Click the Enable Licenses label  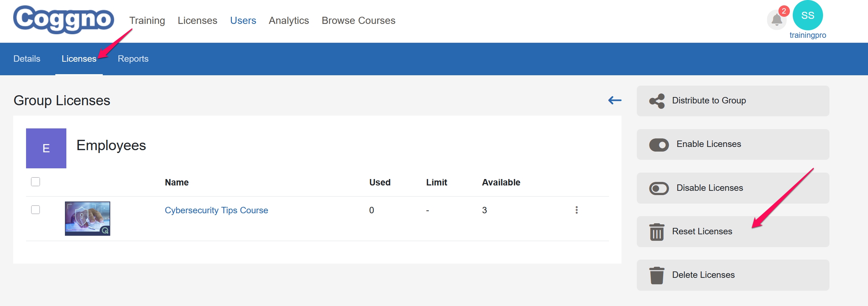[x=709, y=144]
